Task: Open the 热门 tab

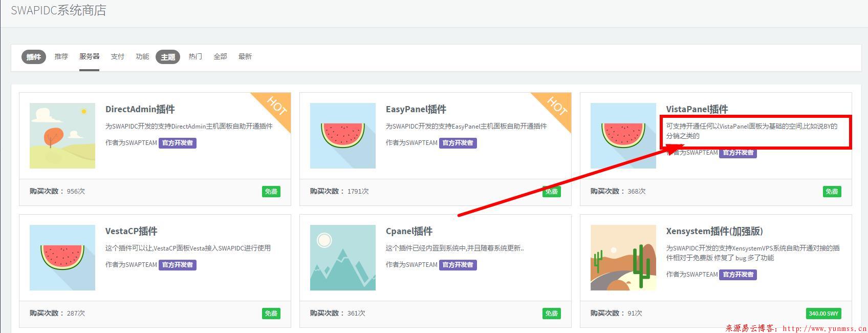Action: click(196, 56)
